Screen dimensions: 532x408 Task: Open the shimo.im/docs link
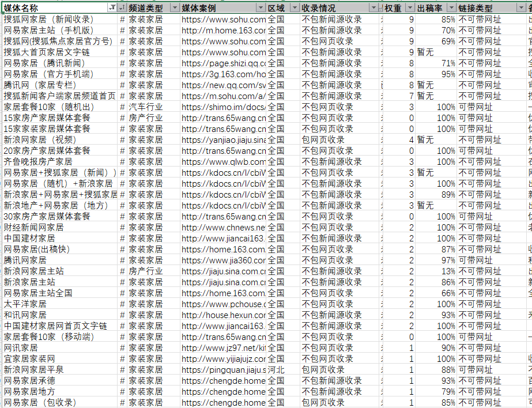224,107
